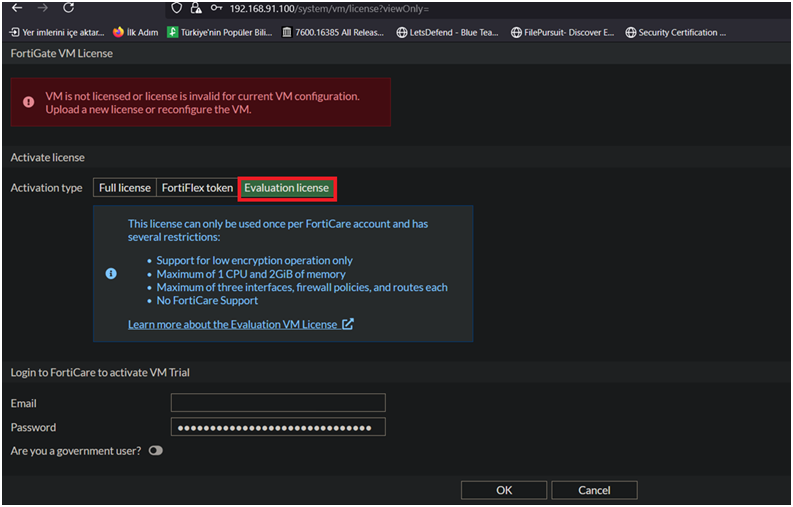Open 'LetsDefend - Blue Tea...' bookmark
793x507 pixels.
click(x=448, y=32)
